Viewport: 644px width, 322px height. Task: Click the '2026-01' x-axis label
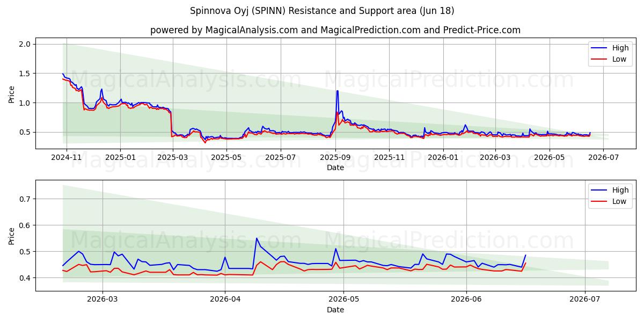(443, 157)
